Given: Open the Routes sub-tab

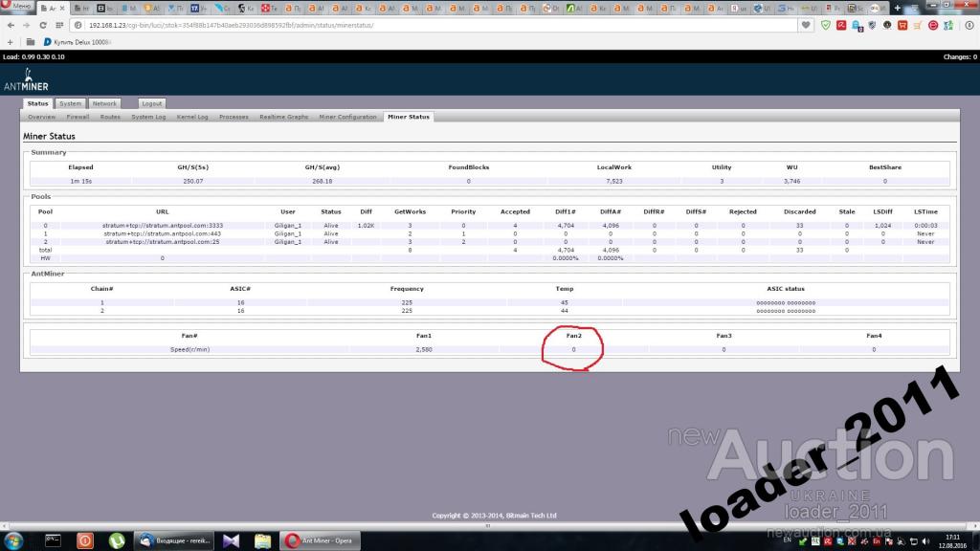Looking at the screenshot, I should click(111, 117).
